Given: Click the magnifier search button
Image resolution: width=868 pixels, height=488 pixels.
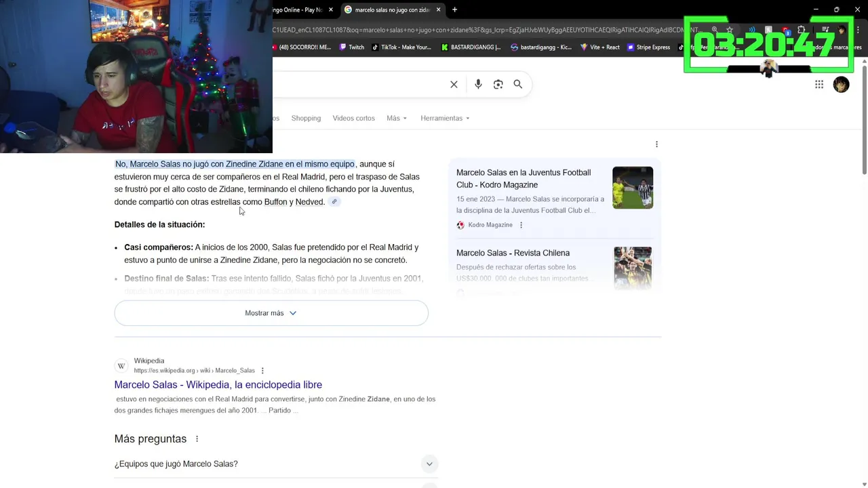Looking at the screenshot, I should 518,84.
